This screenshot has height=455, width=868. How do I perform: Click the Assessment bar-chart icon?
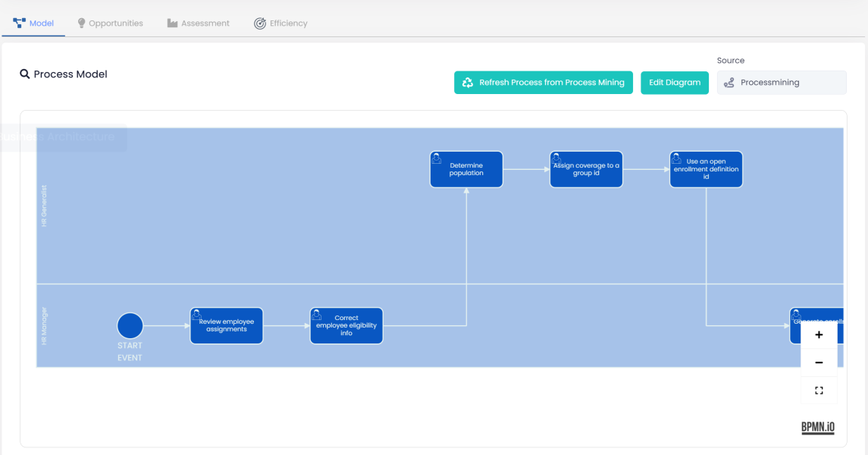pyautogui.click(x=171, y=23)
